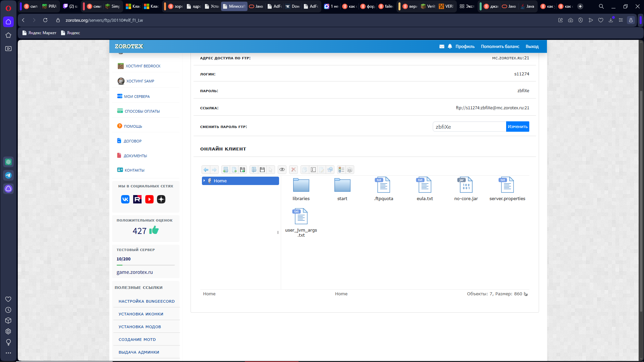Open the Opera sidebar settings gear
Viewport: 644px width, 362px height.
point(8,331)
